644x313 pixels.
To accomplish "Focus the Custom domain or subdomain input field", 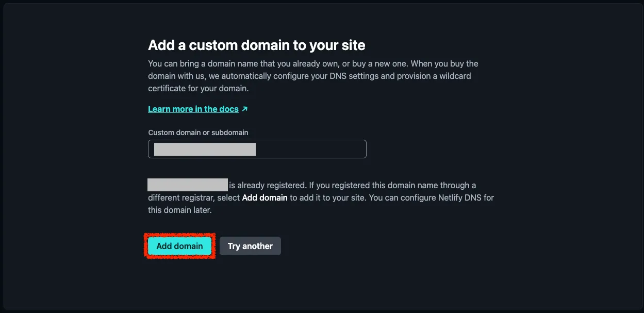I will coord(309,149).
